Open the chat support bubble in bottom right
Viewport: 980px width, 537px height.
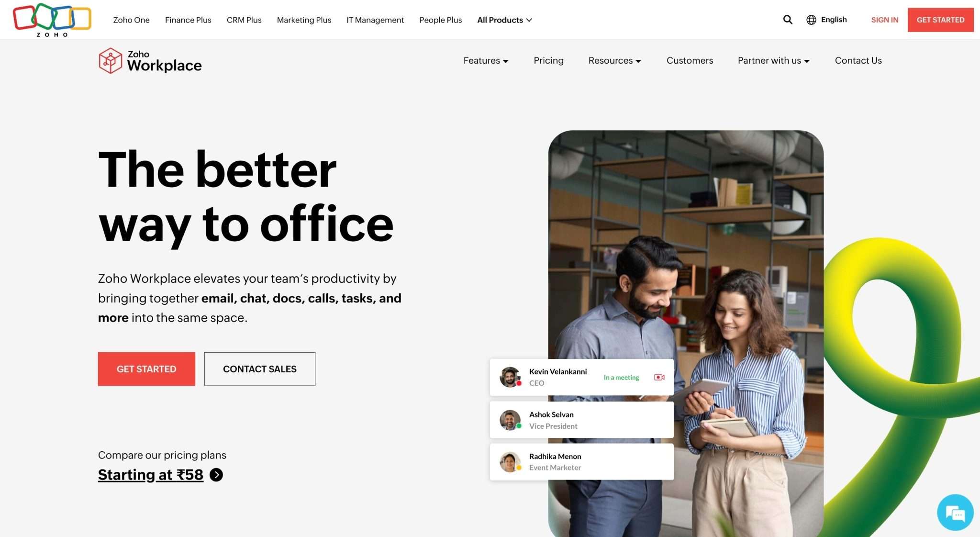pyautogui.click(x=955, y=512)
